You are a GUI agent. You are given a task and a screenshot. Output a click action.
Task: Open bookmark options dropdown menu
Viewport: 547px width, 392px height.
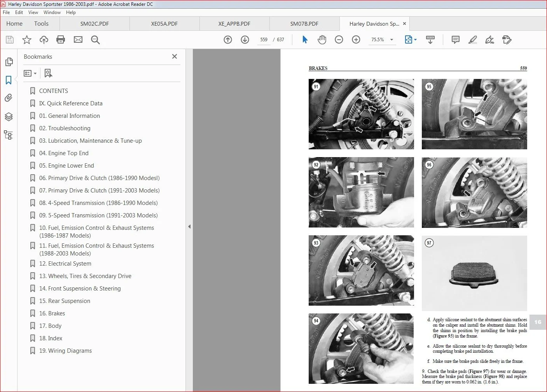coord(30,73)
